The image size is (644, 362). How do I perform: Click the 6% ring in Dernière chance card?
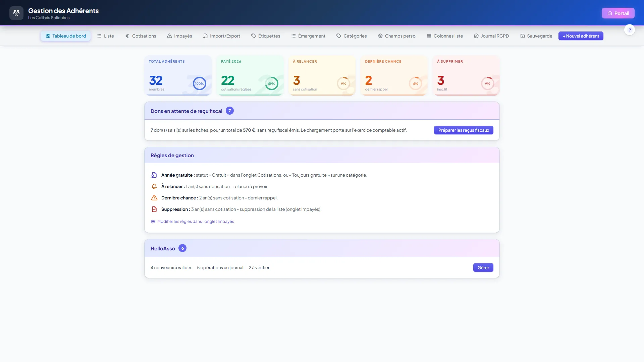[416, 83]
